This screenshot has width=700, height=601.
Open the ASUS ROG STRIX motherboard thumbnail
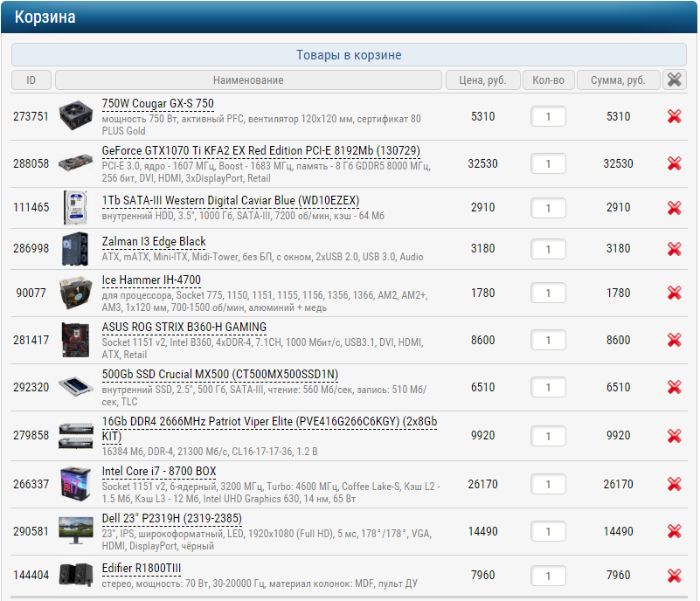pos(75,340)
